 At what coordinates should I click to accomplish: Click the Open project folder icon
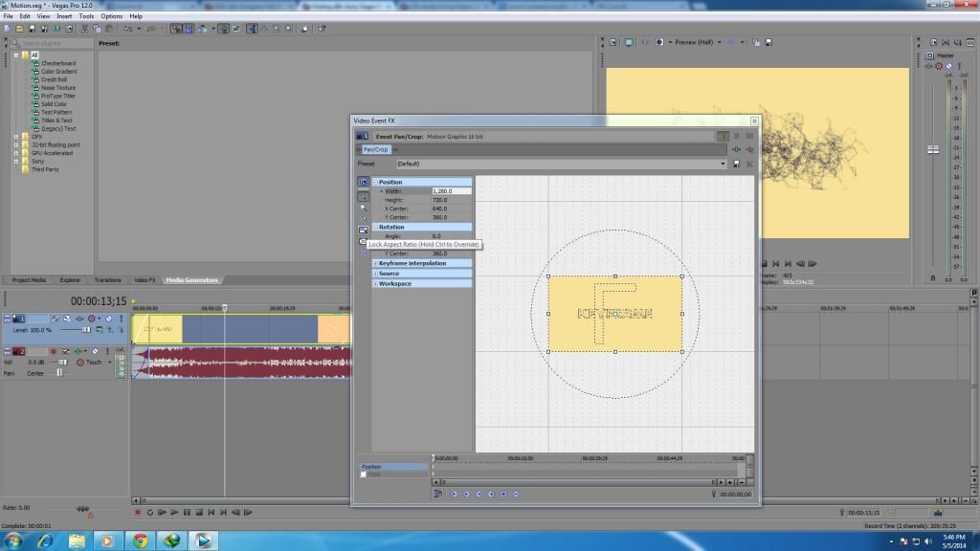19,29
